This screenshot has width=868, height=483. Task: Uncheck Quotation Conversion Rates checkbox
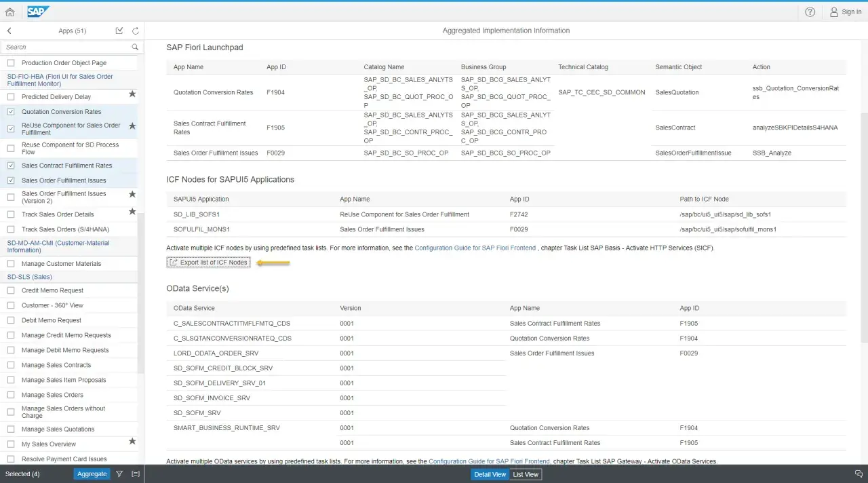point(11,112)
